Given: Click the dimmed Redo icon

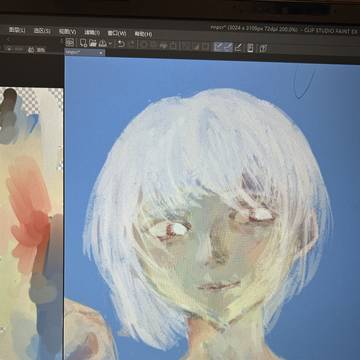Looking at the screenshot, I should tap(132, 44).
